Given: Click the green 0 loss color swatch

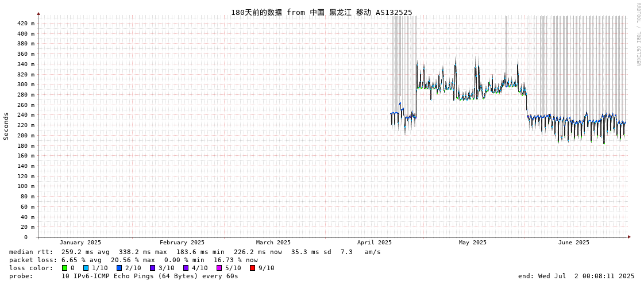Looking at the screenshot, I should coord(64,268).
